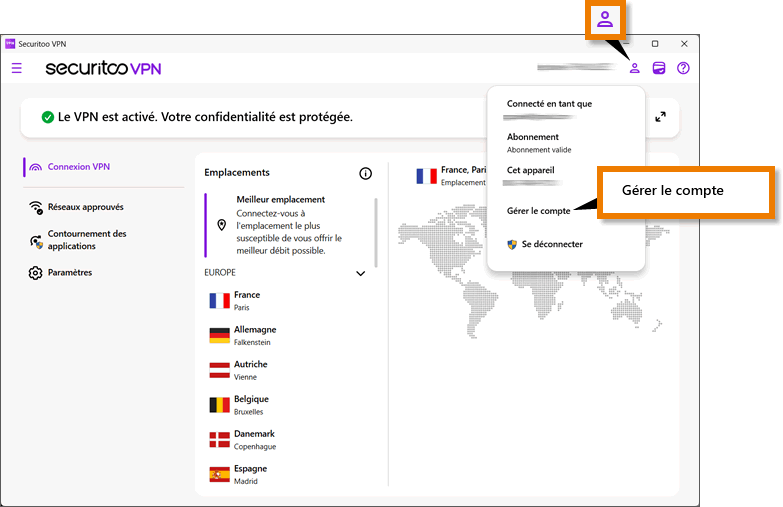
Task: Click the Emplacements heading
Action: 237,172
